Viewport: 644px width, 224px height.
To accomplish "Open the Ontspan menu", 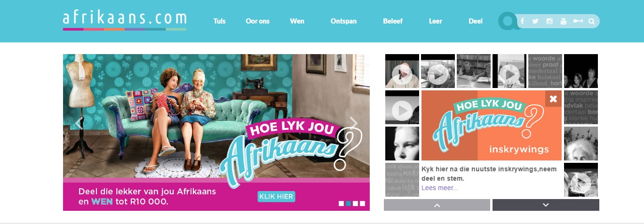I will 344,21.
